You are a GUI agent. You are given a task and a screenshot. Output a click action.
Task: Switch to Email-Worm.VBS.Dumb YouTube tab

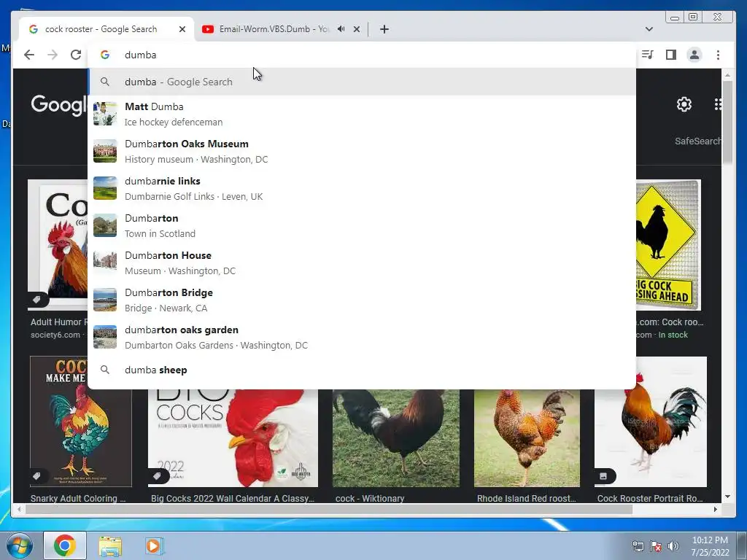(274, 29)
